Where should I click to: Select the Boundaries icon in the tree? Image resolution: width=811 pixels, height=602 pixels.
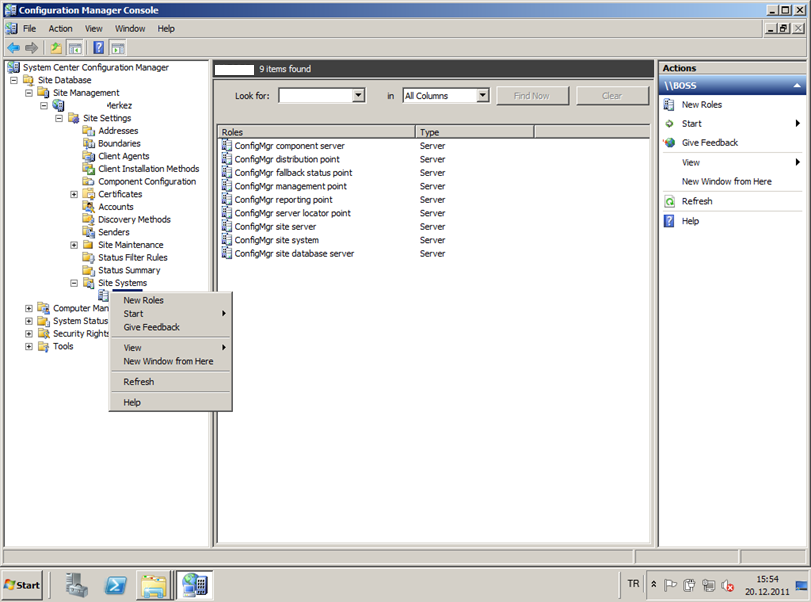[x=88, y=143]
